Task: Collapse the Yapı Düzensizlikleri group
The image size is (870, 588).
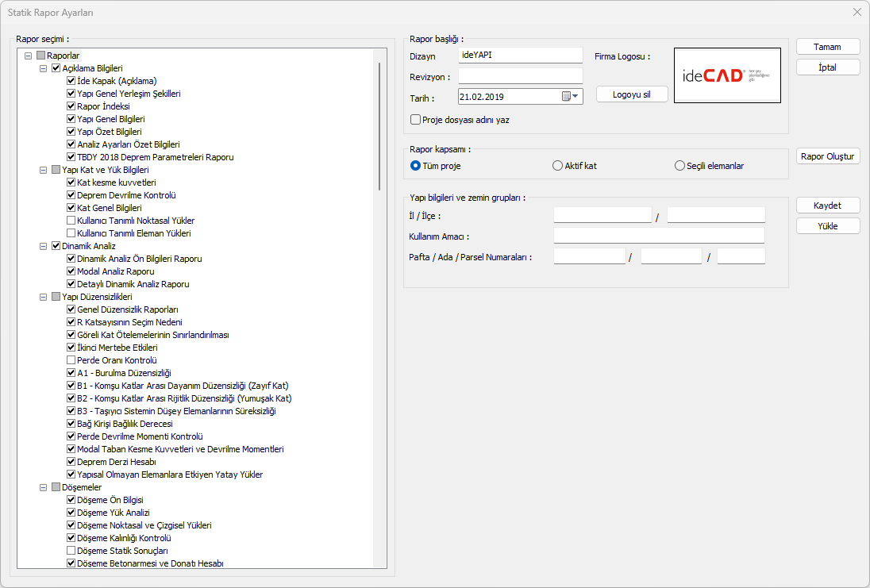Action: click(44, 297)
